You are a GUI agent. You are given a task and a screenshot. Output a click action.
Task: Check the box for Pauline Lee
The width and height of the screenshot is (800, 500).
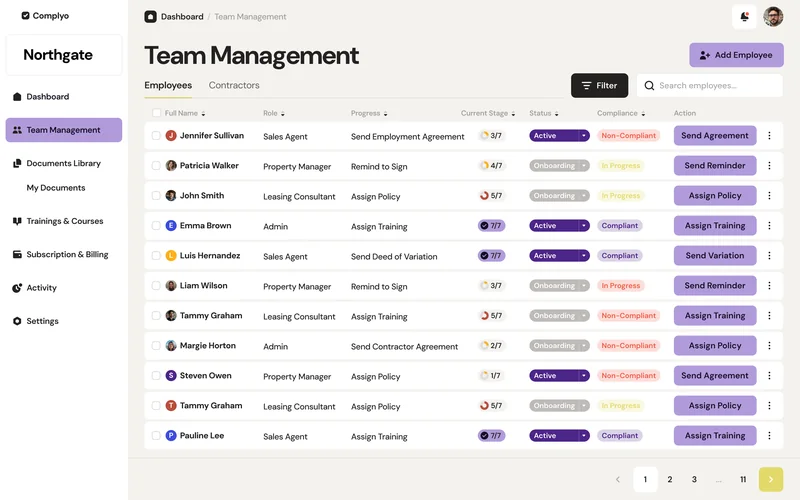pos(156,436)
